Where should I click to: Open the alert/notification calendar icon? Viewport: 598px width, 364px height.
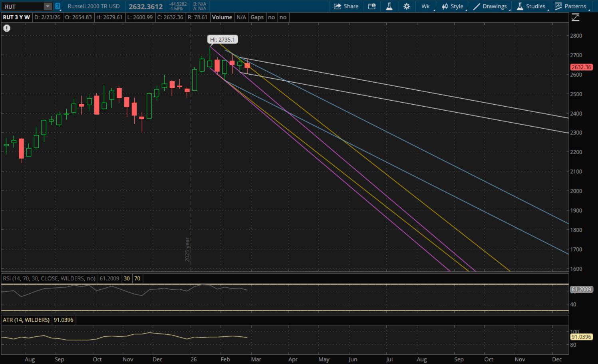click(x=372, y=6)
